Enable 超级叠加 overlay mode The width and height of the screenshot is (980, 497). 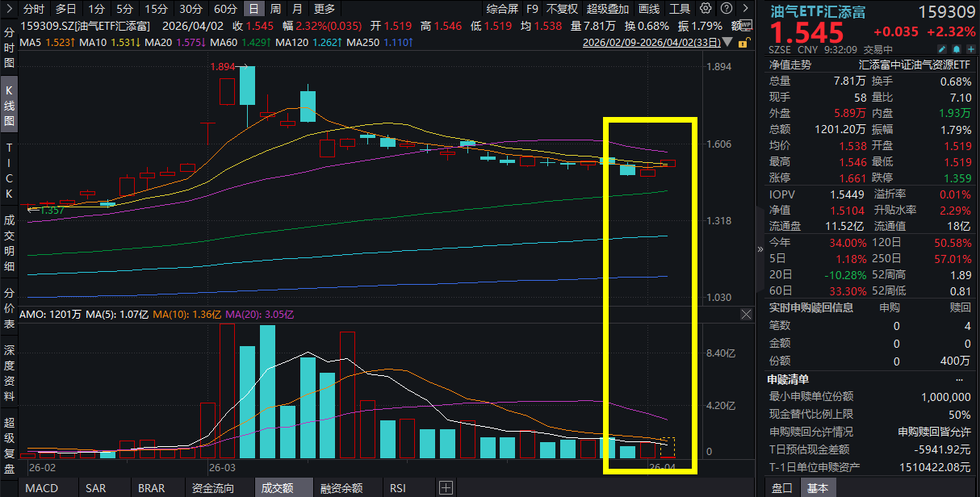608,9
